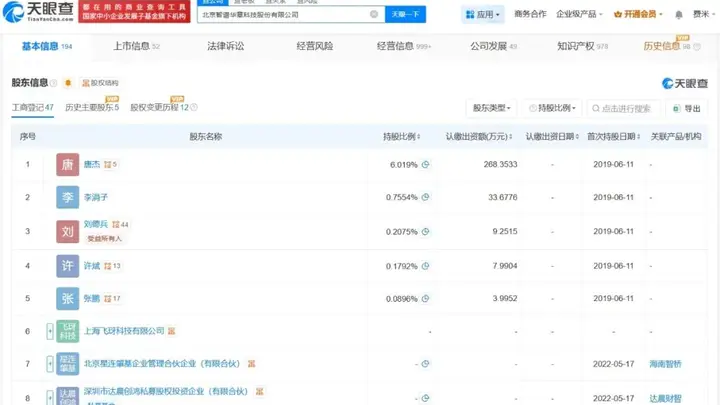Screen dimensions: 720x405
Task: Open the user account menu
Action: (703, 14)
